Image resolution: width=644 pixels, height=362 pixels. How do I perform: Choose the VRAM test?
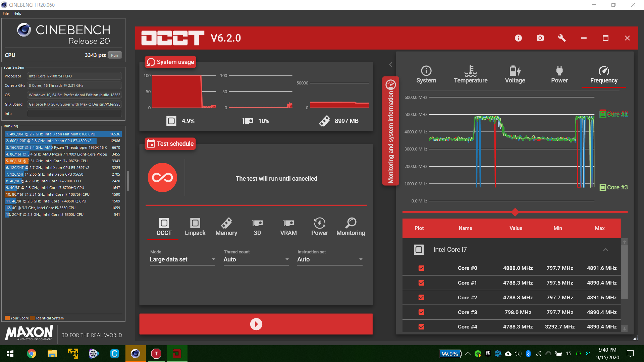[x=288, y=227]
